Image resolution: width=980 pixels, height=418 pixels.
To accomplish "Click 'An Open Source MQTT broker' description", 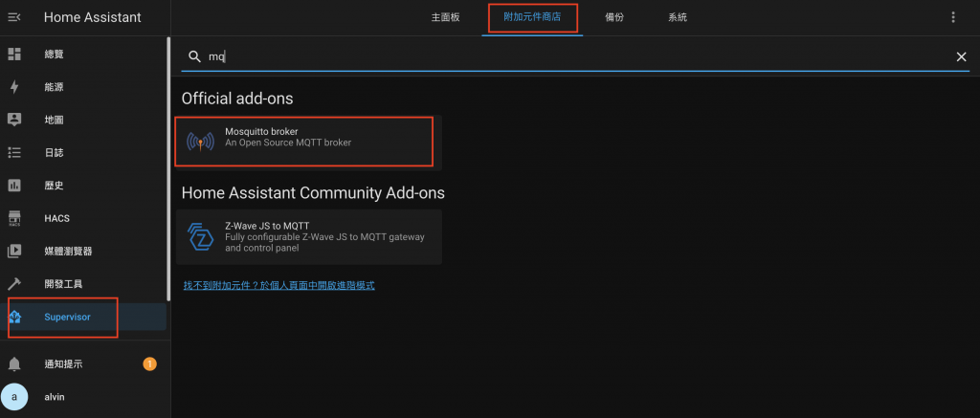I will coord(288,143).
